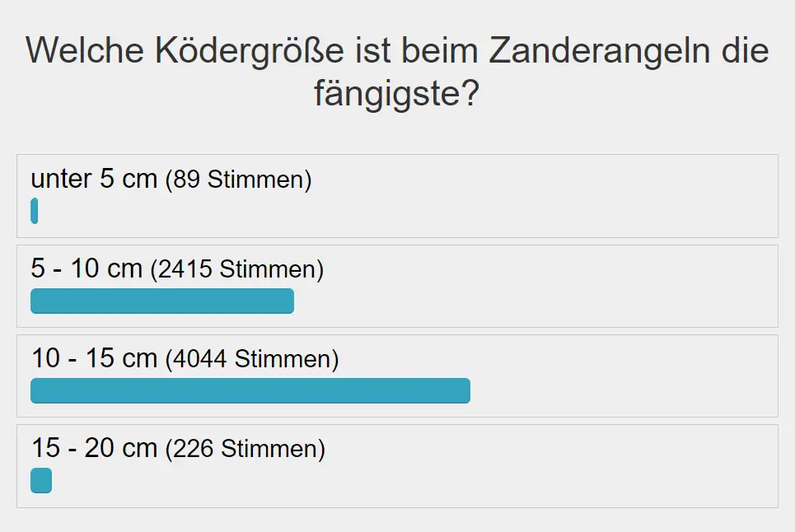Click the '(226 Stimmen)' vote count
Image resolution: width=795 pixels, height=532 pixels.
click(x=246, y=449)
